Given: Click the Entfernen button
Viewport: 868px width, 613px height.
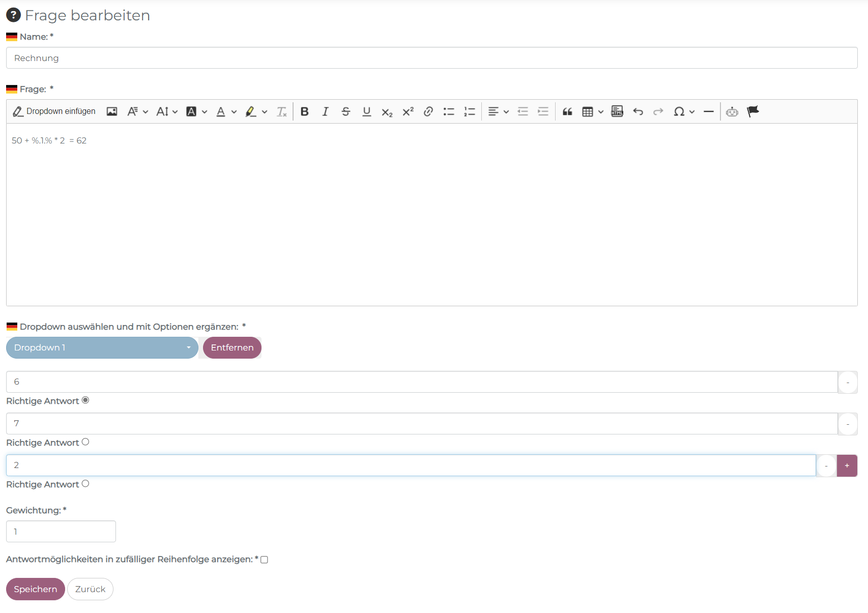Looking at the screenshot, I should 232,347.
